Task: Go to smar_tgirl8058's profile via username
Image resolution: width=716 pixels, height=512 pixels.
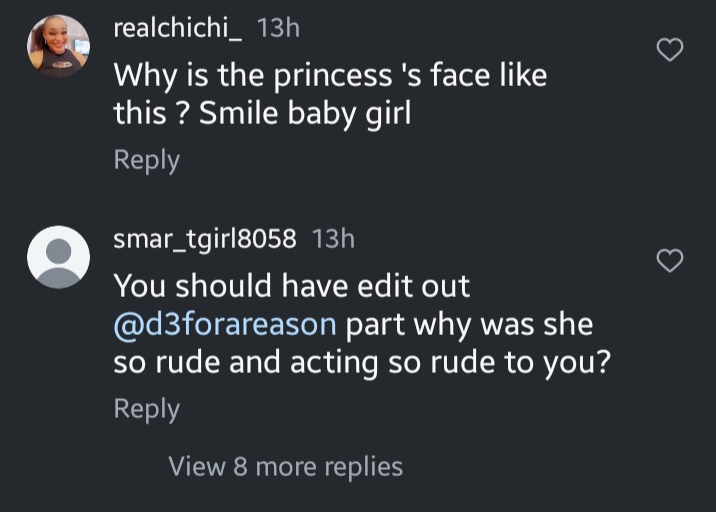Action: click(x=205, y=239)
